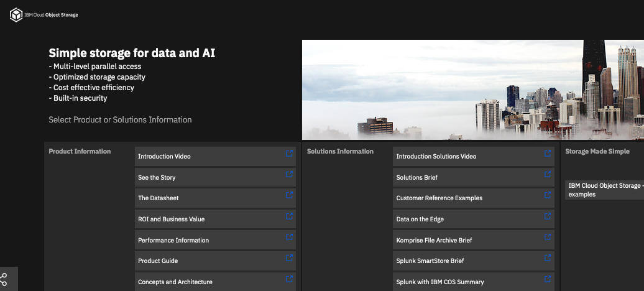Click the 'Cost effective efficiency' bullet text

click(x=91, y=88)
